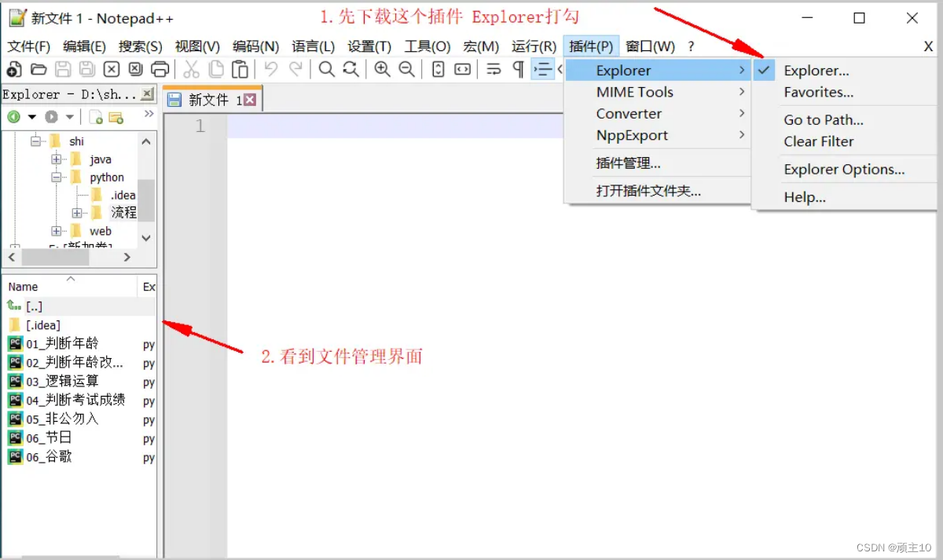Click the Undo arrow icon
Viewport: 943px width, 560px height.
[271, 69]
